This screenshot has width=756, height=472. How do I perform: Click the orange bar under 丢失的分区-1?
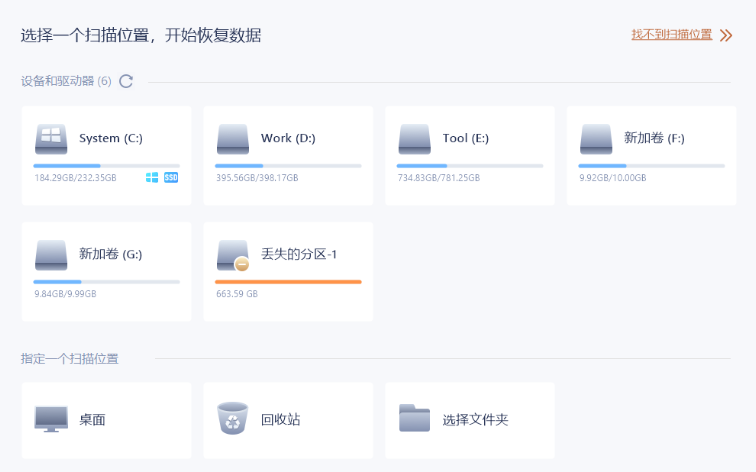pos(288,282)
